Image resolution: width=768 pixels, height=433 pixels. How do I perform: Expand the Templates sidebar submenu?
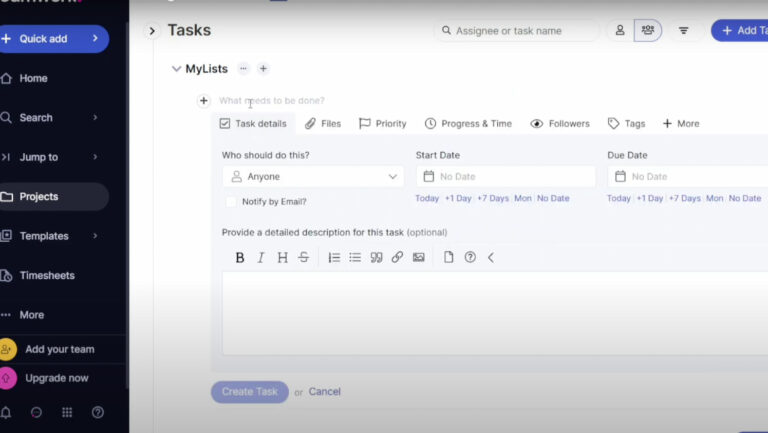(95, 236)
